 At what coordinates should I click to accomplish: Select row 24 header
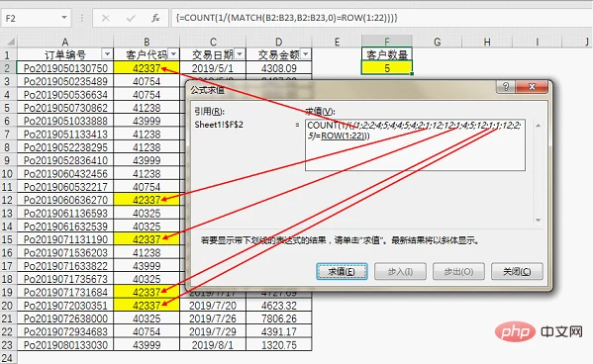pos(8,358)
